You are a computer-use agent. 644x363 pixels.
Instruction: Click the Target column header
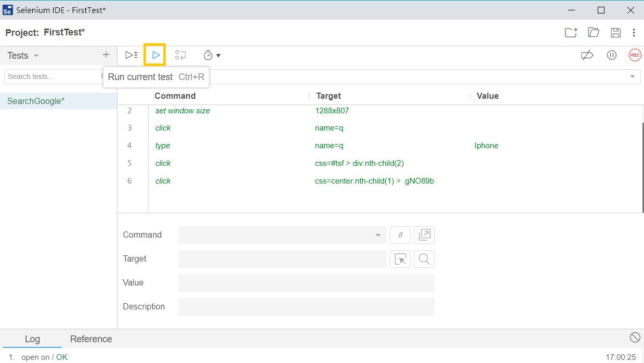click(x=328, y=96)
